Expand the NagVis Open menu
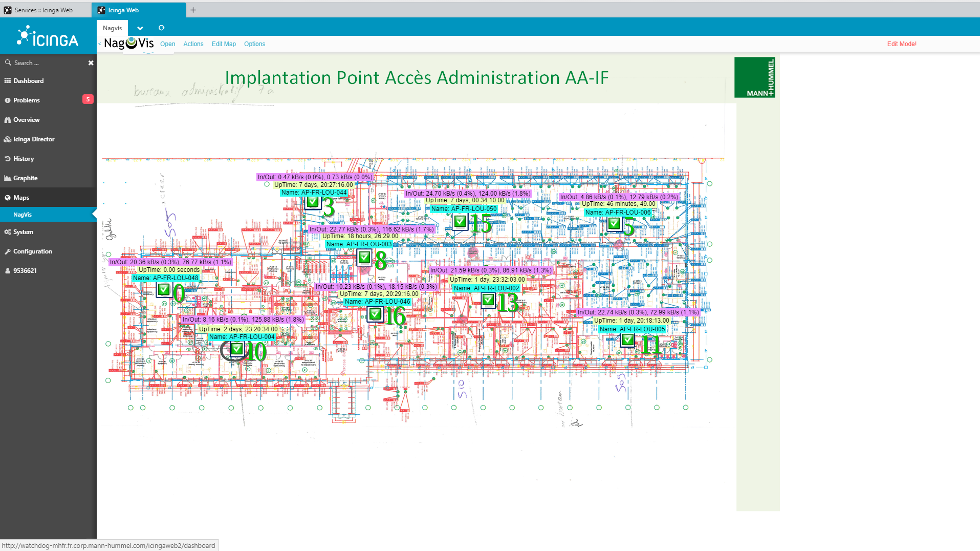Screen dimensions: 980x551 (167, 44)
